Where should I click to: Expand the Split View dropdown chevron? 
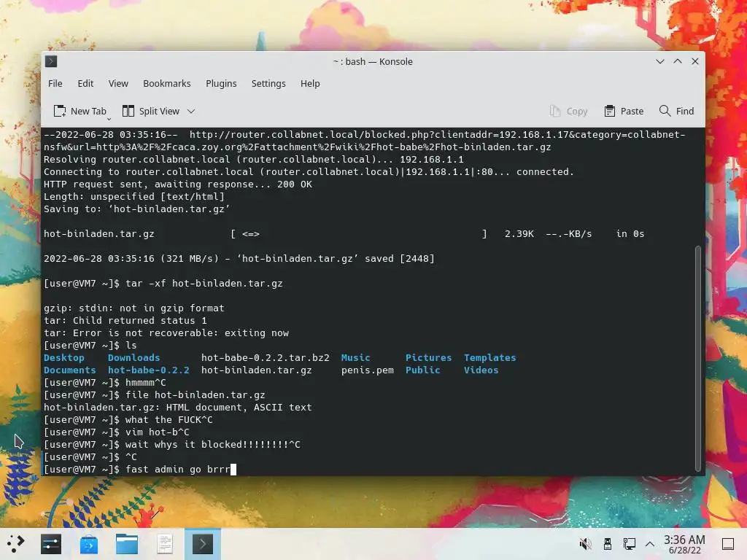[x=191, y=112]
